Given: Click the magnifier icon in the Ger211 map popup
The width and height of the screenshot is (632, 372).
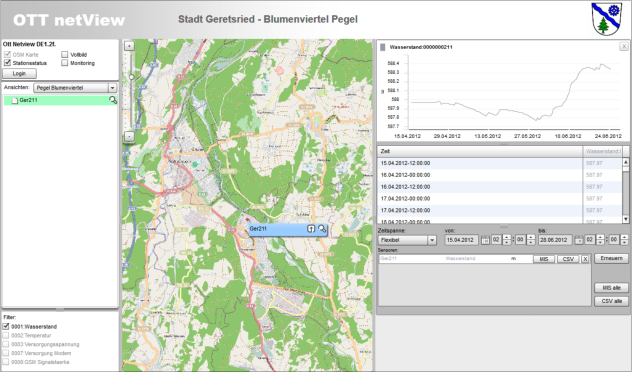Looking at the screenshot, I should tap(322, 229).
